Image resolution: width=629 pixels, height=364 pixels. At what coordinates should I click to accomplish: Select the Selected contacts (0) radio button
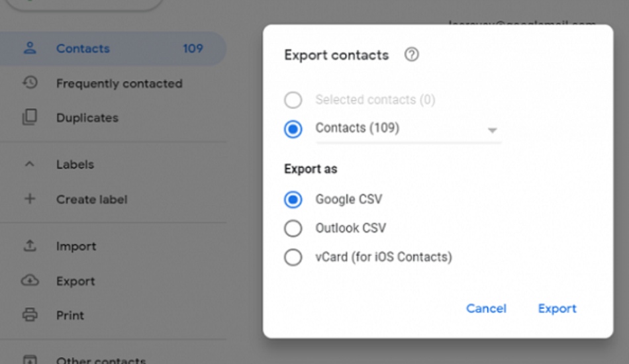[293, 100]
